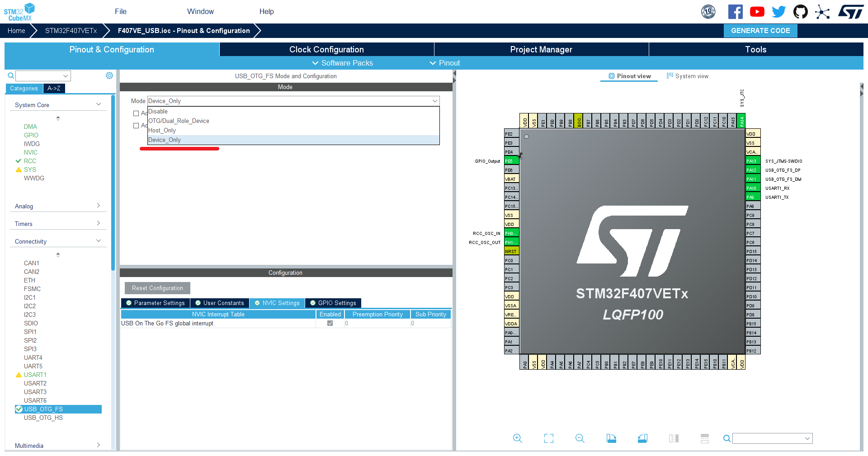The height and width of the screenshot is (456, 868).
Task: Click the peripheral search magnifier icon
Action: pos(11,76)
